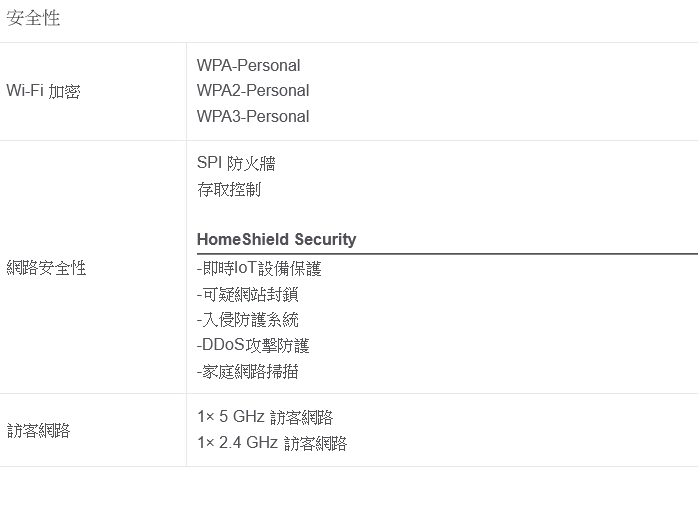The width and height of the screenshot is (698, 507).
Task: Click the 訪客網路 row label
Action: click(x=38, y=430)
